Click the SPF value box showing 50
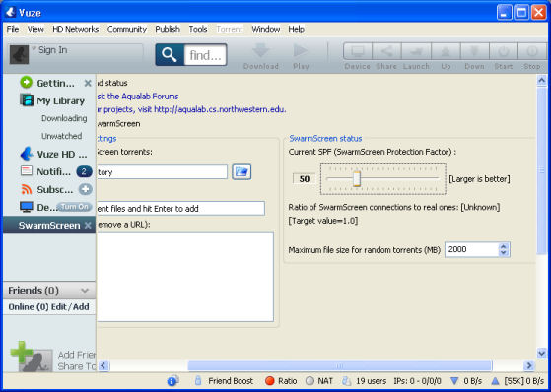This screenshot has height=392, width=551. pyautogui.click(x=304, y=179)
